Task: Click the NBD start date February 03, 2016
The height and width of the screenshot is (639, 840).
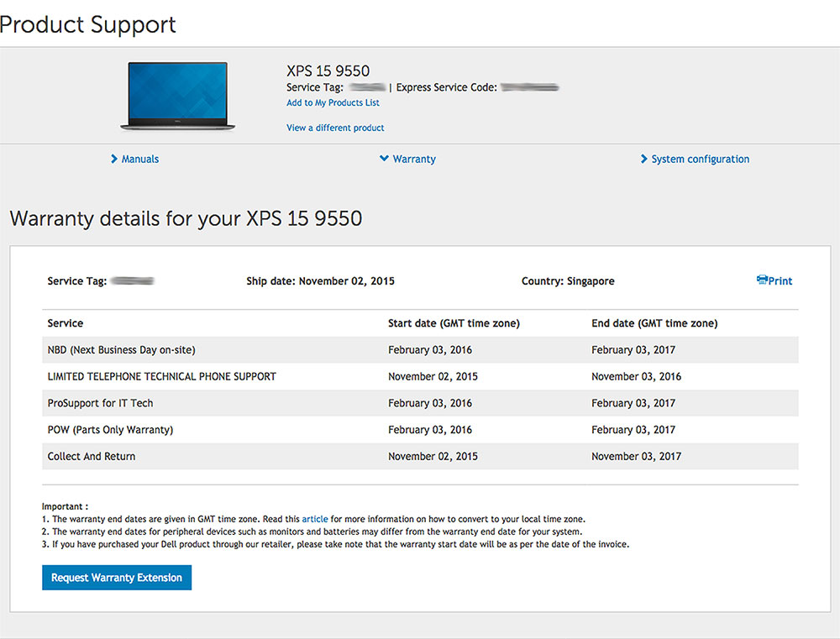Action: pos(430,350)
